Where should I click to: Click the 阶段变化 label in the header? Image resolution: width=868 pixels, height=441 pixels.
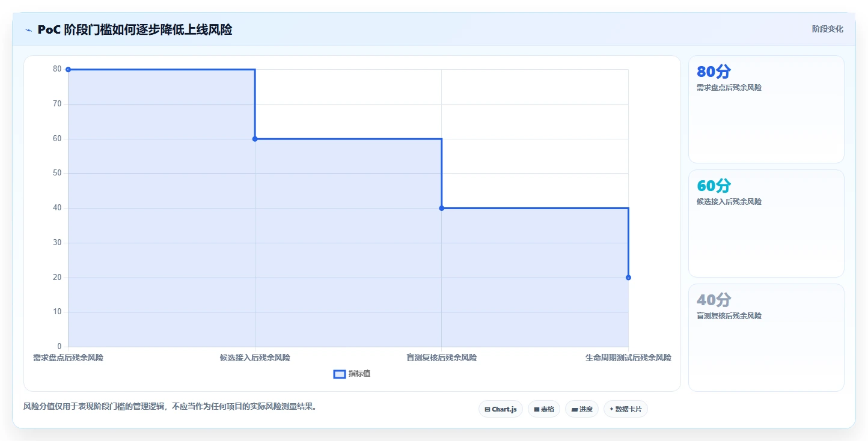point(827,29)
